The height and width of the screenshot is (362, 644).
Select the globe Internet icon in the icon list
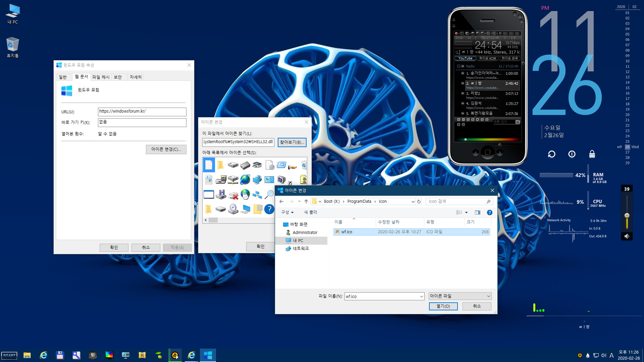click(245, 180)
